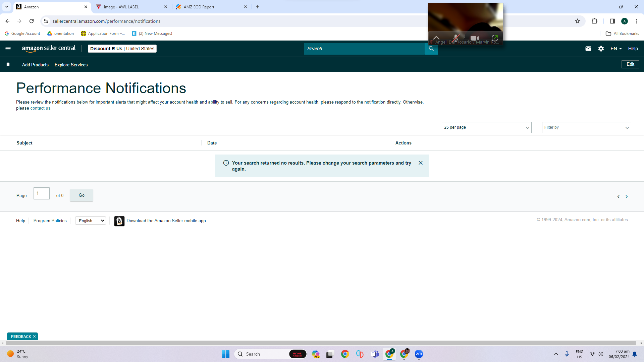Open the Google Account bookmark
This screenshot has width=644, height=362.
[x=22, y=34]
